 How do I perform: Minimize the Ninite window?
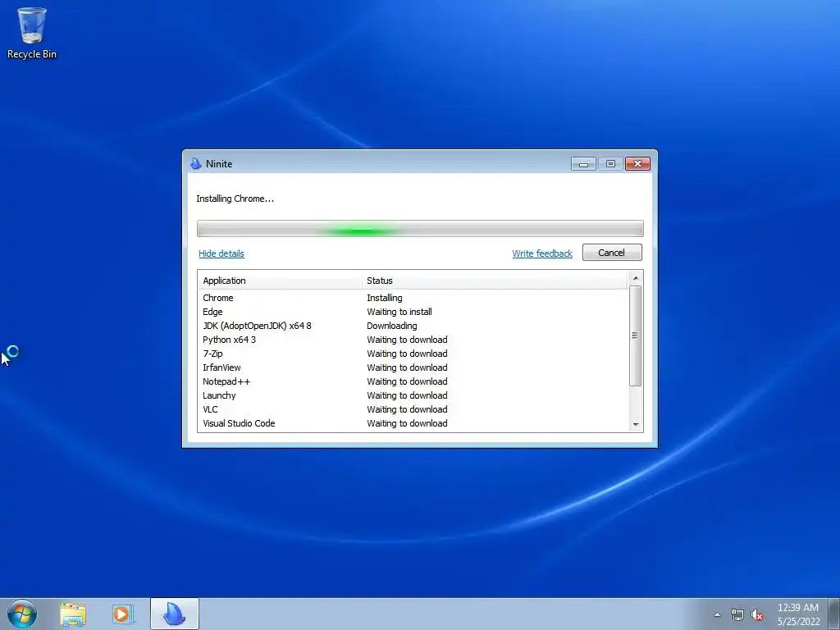click(x=583, y=164)
